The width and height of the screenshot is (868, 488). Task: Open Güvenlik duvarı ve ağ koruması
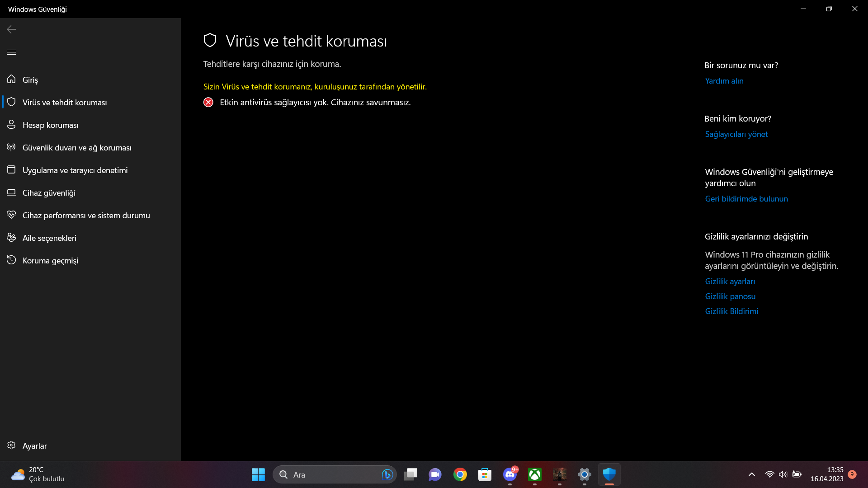(77, 148)
